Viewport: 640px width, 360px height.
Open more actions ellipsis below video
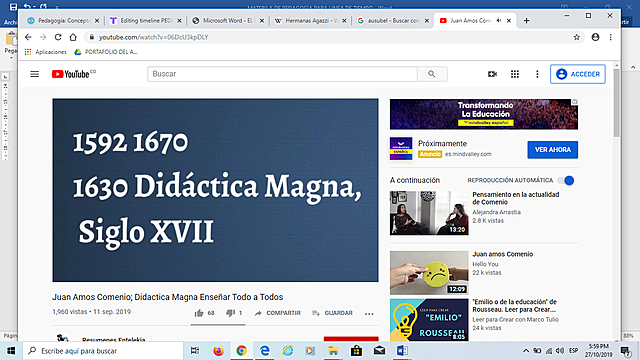click(x=369, y=313)
